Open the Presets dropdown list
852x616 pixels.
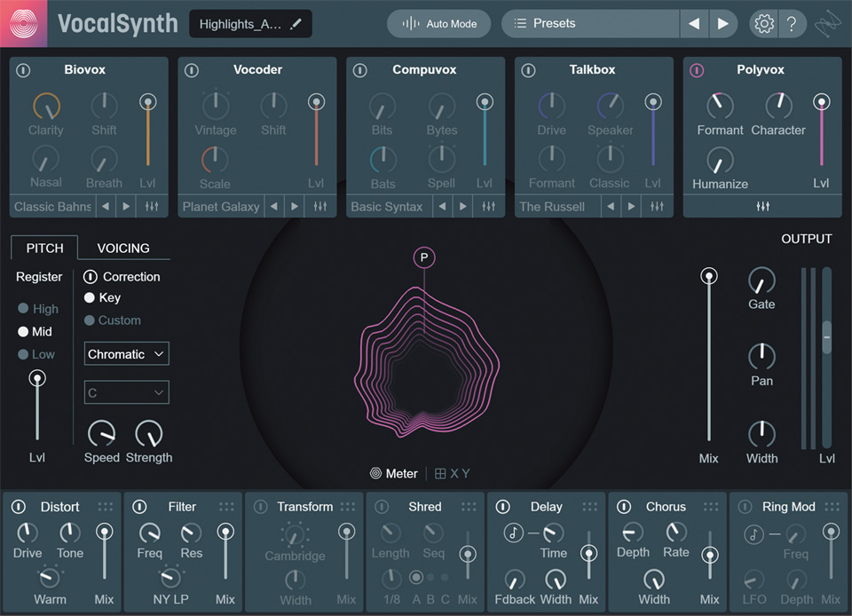click(590, 23)
